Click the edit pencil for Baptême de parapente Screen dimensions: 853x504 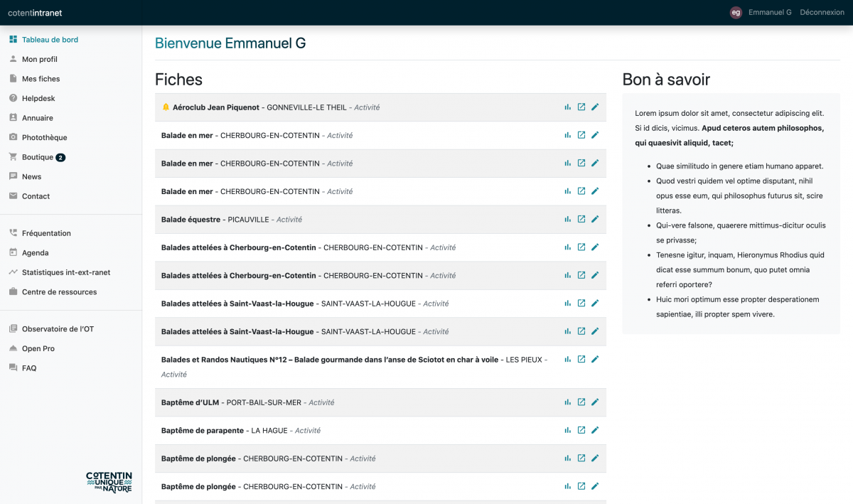595,430
